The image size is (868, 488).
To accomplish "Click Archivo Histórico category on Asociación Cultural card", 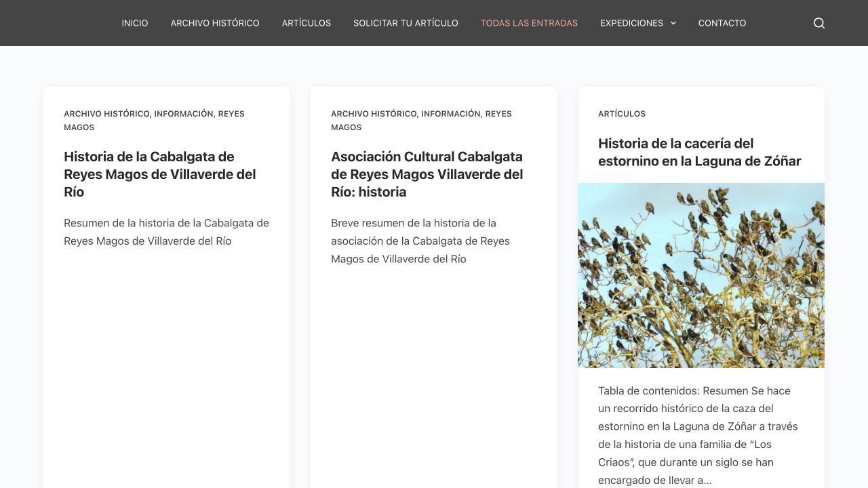I will [x=374, y=114].
